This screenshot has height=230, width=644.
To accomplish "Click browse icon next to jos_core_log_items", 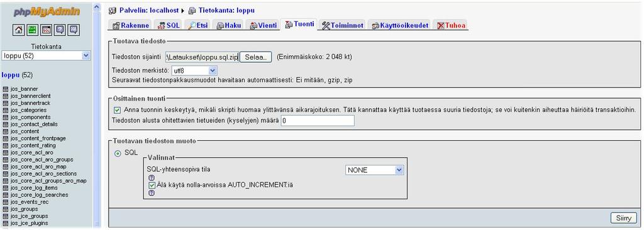I will pyautogui.click(x=5, y=188).
